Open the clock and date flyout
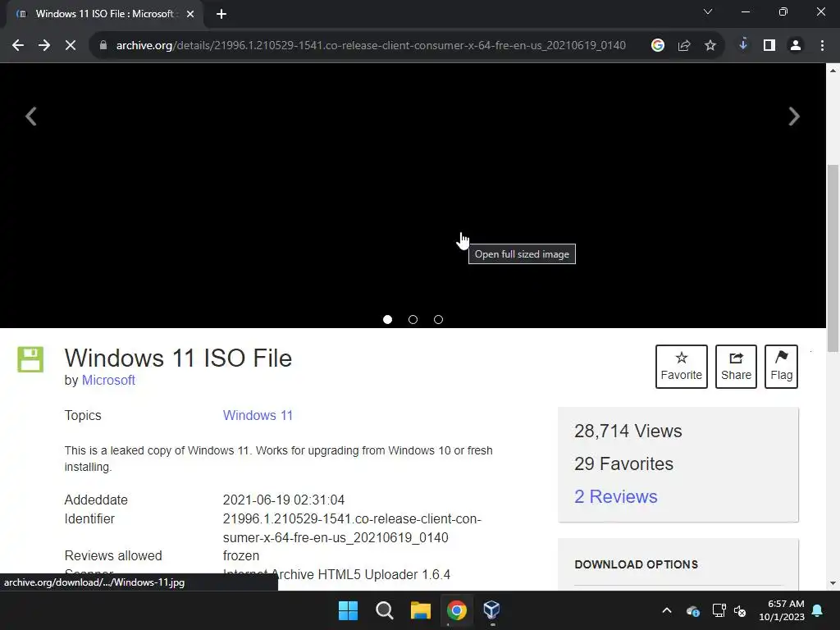Viewport: 840px width, 630px height. click(x=782, y=610)
